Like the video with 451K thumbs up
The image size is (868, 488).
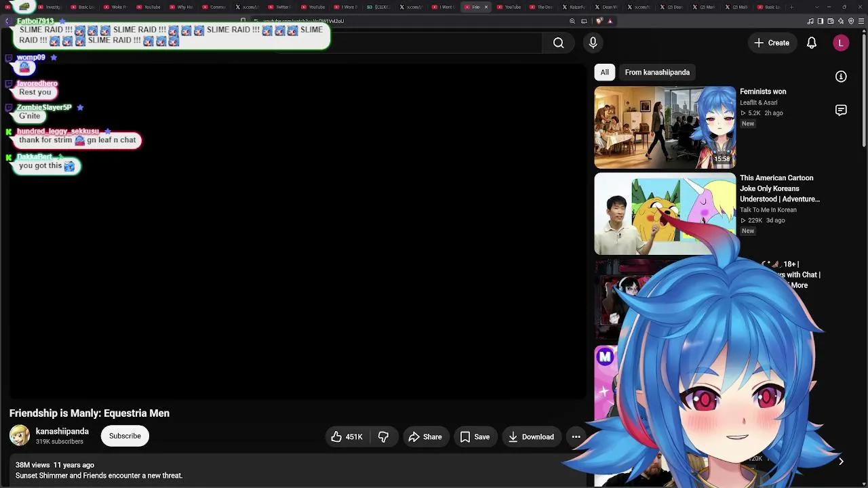tap(347, 437)
